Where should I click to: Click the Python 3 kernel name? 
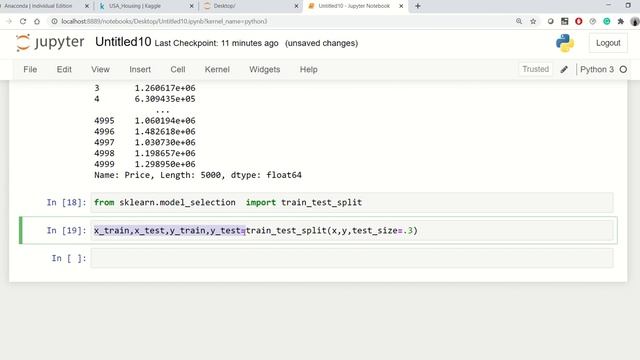click(597, 69)
